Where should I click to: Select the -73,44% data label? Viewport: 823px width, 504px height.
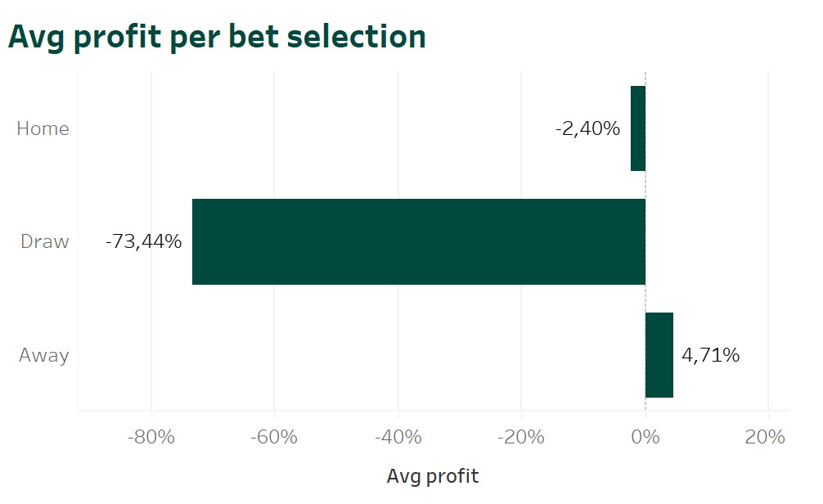[x=144, y=241]
